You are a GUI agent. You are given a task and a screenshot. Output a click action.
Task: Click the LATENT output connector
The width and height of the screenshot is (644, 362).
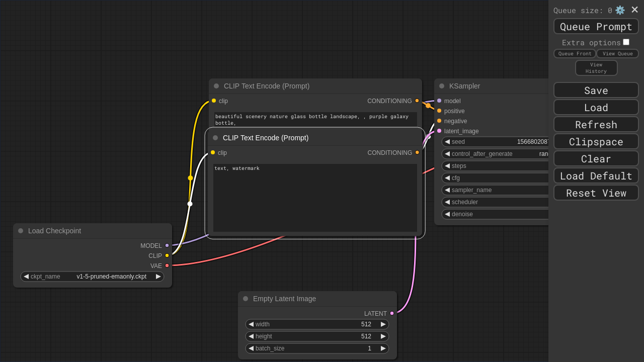[x=392, y=313]
